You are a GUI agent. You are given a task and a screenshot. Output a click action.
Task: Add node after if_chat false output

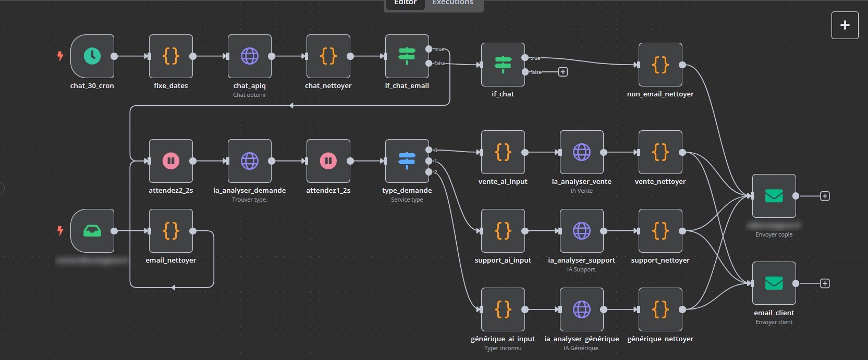click(563, 72)
